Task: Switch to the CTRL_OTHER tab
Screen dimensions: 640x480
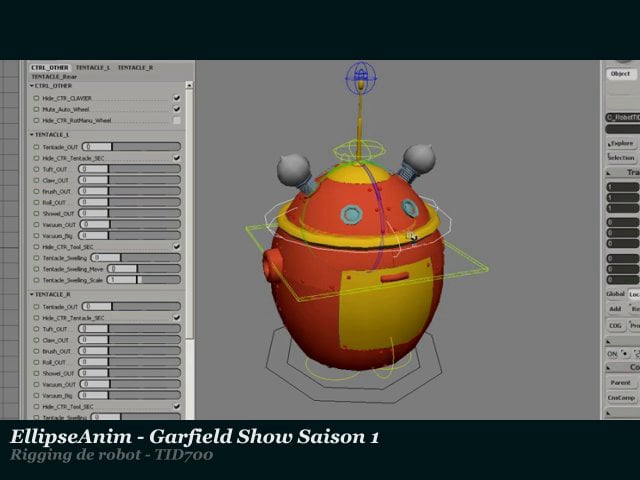Action: (50, 67)
